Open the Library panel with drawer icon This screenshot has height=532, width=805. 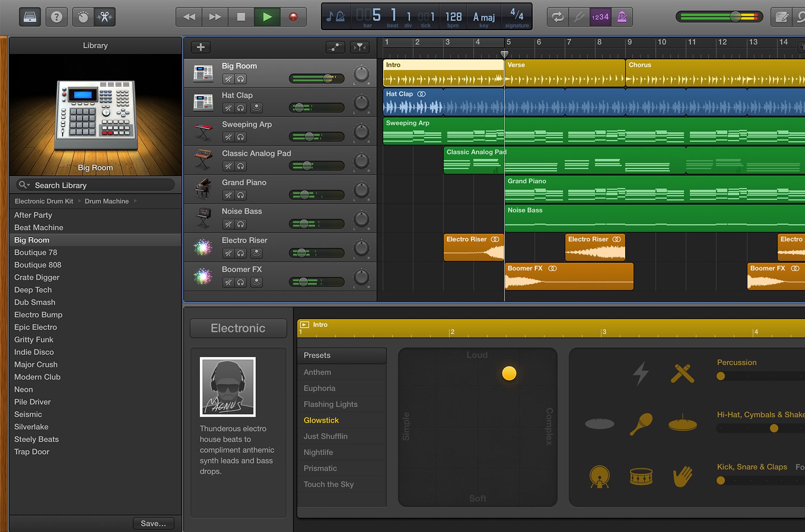coord(30,17)
